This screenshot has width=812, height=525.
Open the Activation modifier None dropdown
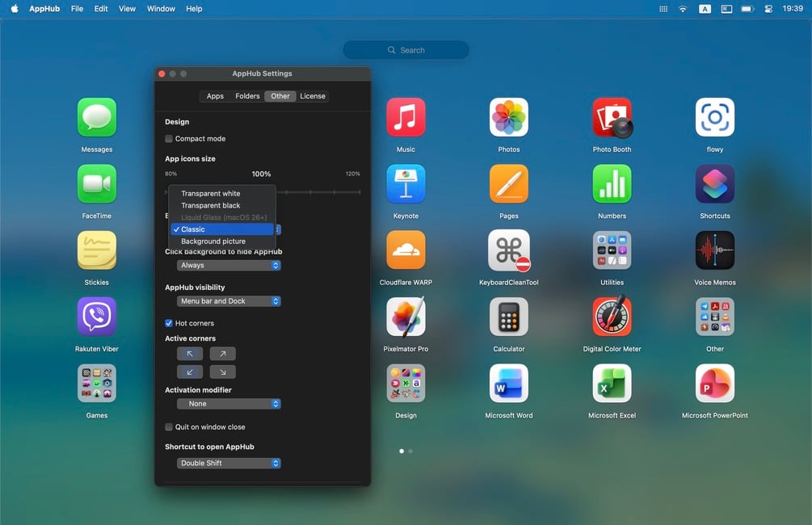pyautogui.click(x=229, y=404)
